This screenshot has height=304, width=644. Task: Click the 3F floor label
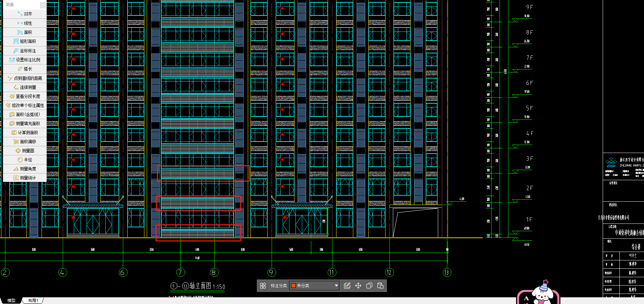pyautogui.click(x=530, y=159)
